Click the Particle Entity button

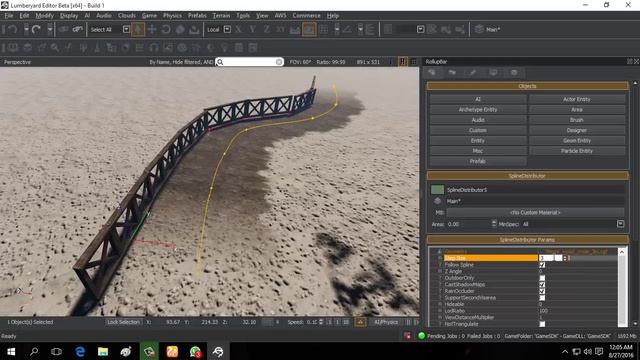click(x=577, y=151)
